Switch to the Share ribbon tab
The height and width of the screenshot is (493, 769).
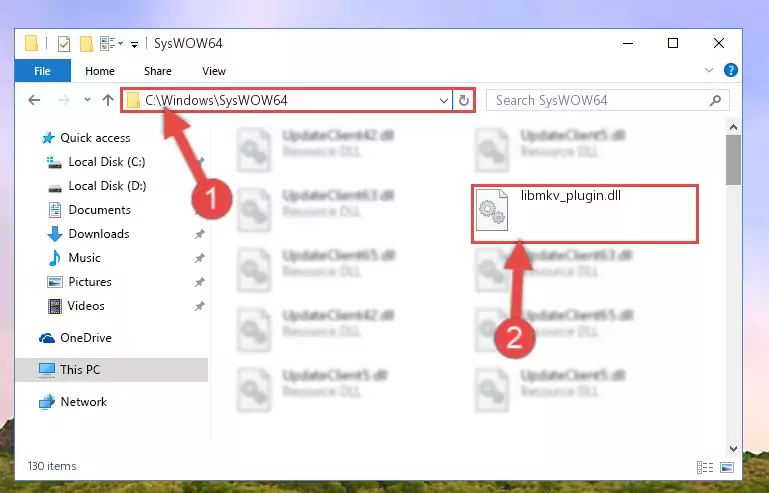157,71
